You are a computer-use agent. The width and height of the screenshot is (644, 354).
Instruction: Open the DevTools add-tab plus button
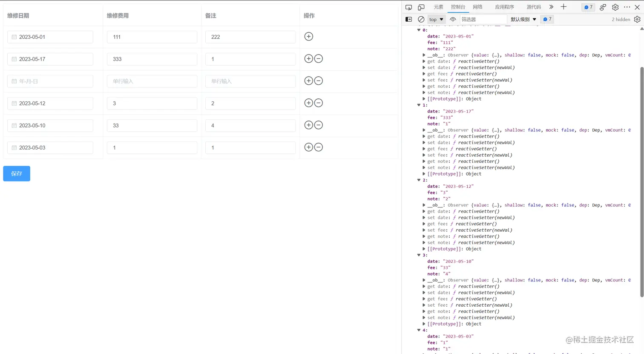pyautogui.click(x=563, y=7)
